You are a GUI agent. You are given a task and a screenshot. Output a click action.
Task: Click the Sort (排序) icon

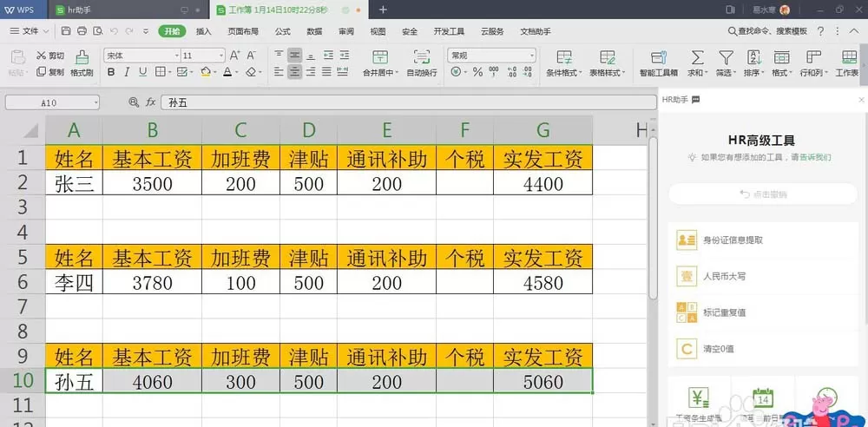[754, 57]
